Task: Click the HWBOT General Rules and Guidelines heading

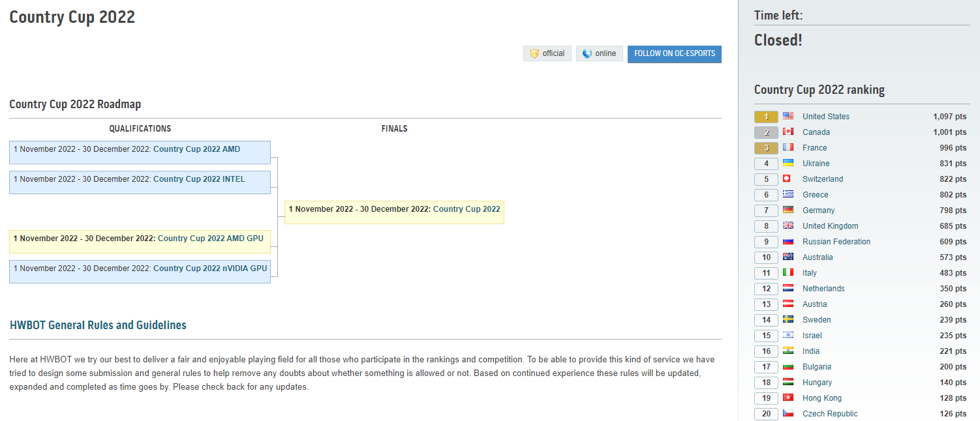Action: point(98,325)
